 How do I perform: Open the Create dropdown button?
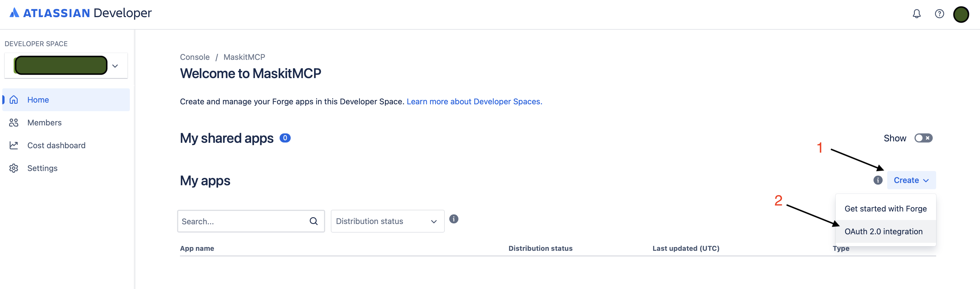(911, 180)
